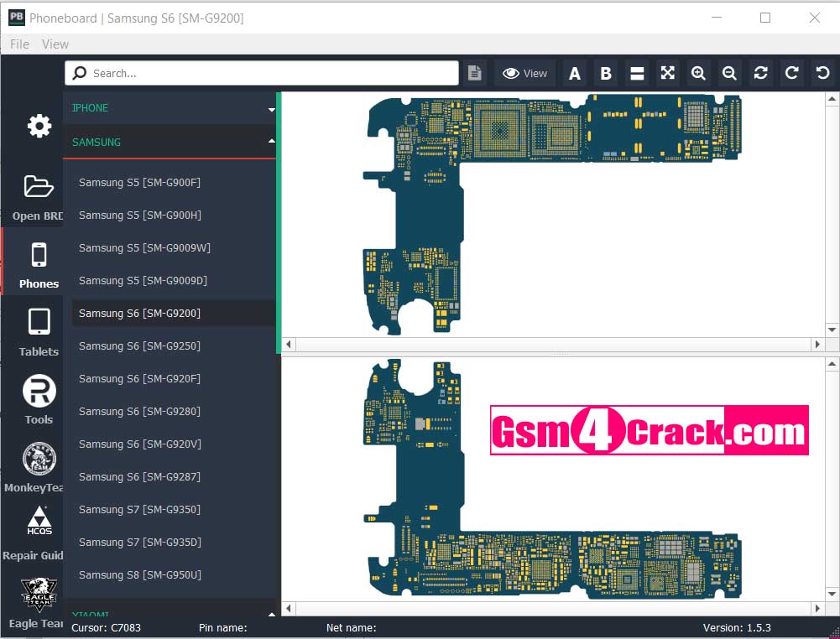This screenshot has width=840, height=639.
Task: Click the fit-to-screen expand icon
Action: 667,73
